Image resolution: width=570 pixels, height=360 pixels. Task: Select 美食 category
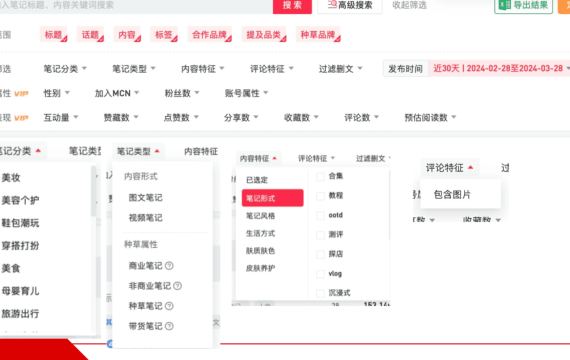[x=11, y=268]
